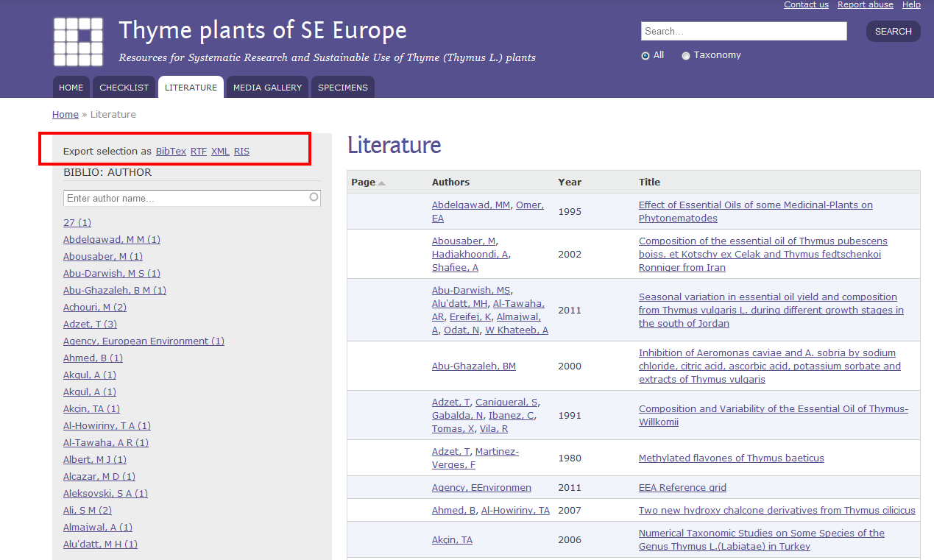Export selection as RIS
Viewport: 934px width, 560px height.
click(x=241, y=151)
